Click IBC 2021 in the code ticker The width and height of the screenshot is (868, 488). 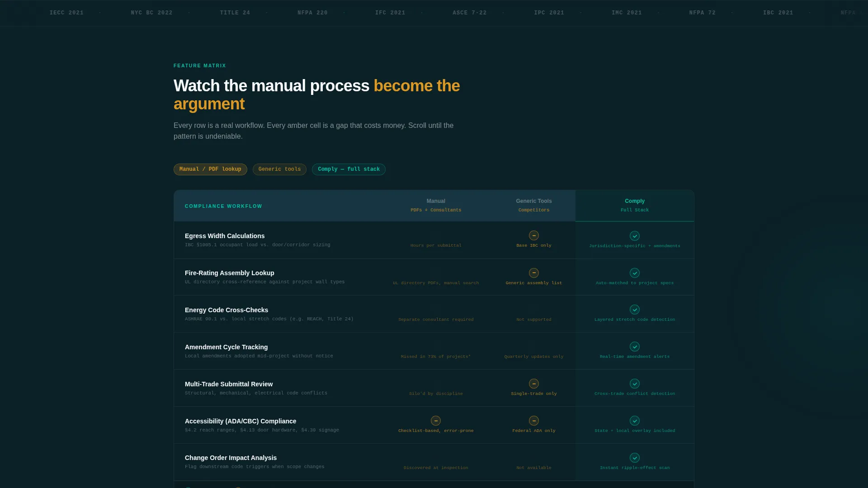click(x=778, y=13)
